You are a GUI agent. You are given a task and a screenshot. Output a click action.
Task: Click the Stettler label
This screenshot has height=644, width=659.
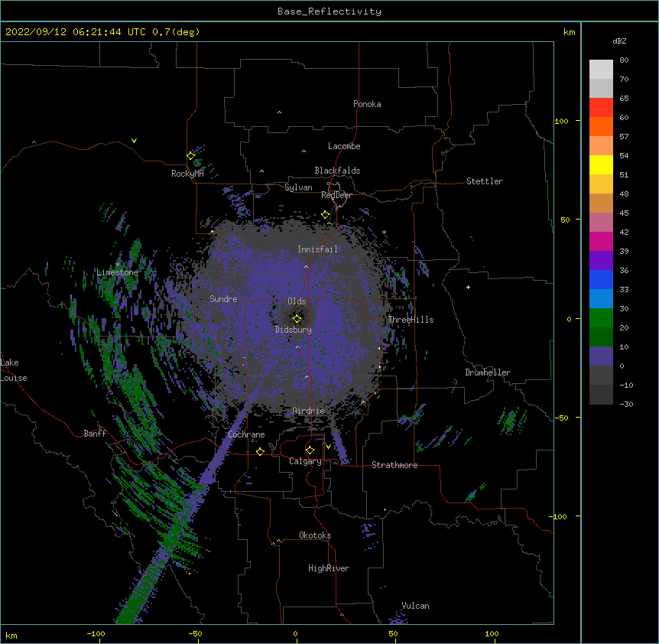(485, 181)
